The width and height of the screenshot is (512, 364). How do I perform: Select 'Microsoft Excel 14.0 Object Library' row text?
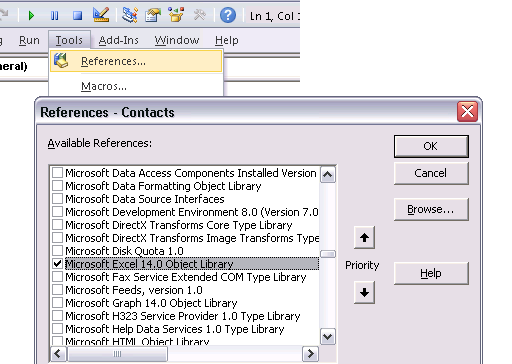click(149, 264)
